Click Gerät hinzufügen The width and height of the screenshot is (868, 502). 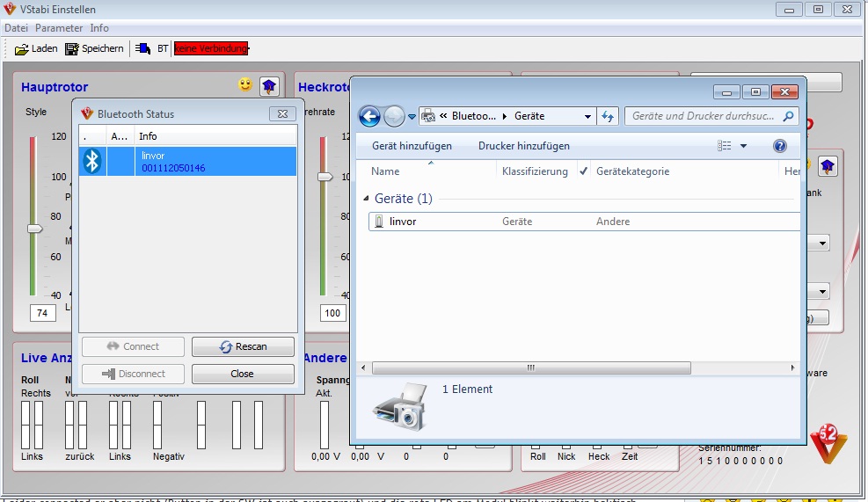[412, 146]
